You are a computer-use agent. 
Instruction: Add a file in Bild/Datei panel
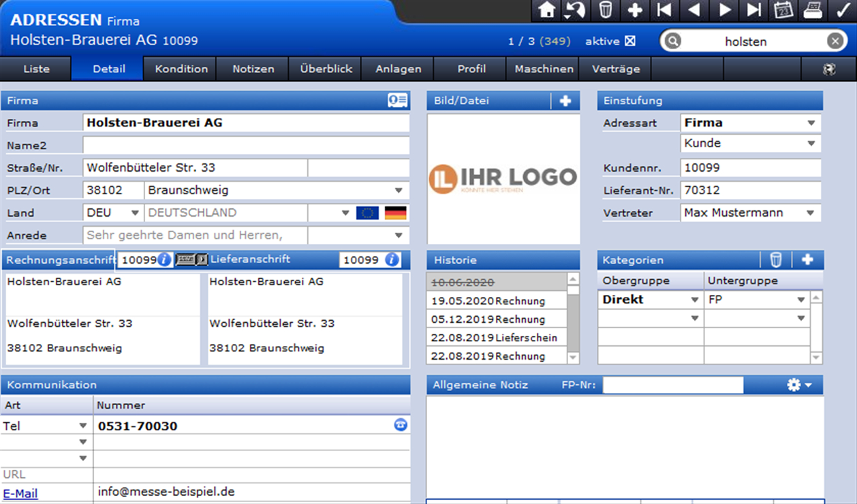tap(565, 101)
